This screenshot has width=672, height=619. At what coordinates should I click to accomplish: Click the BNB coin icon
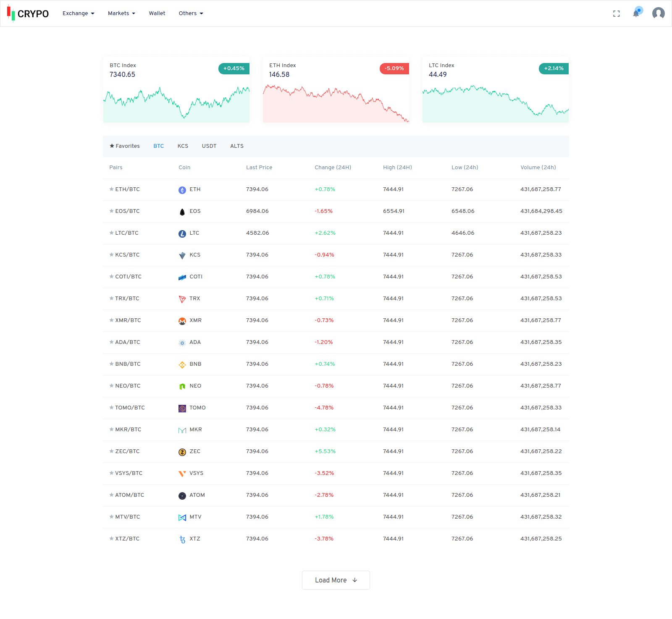pyautogui.click(x=182, y=365)
